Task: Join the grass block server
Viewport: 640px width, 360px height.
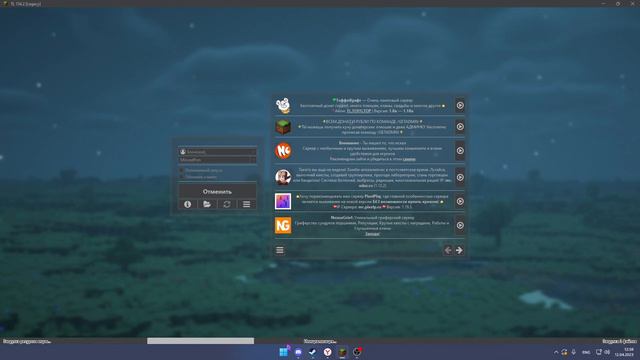Action: click(460, 127)
